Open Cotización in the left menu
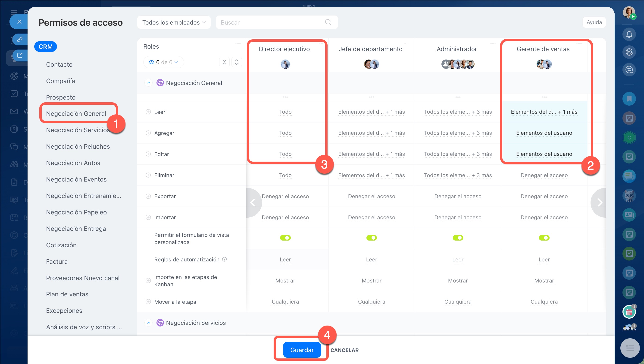The width and height of the screenshot is (644, 364). (61, 245)
